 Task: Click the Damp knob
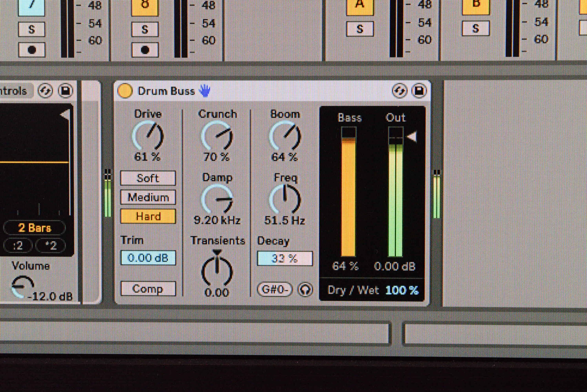(217, 199)
